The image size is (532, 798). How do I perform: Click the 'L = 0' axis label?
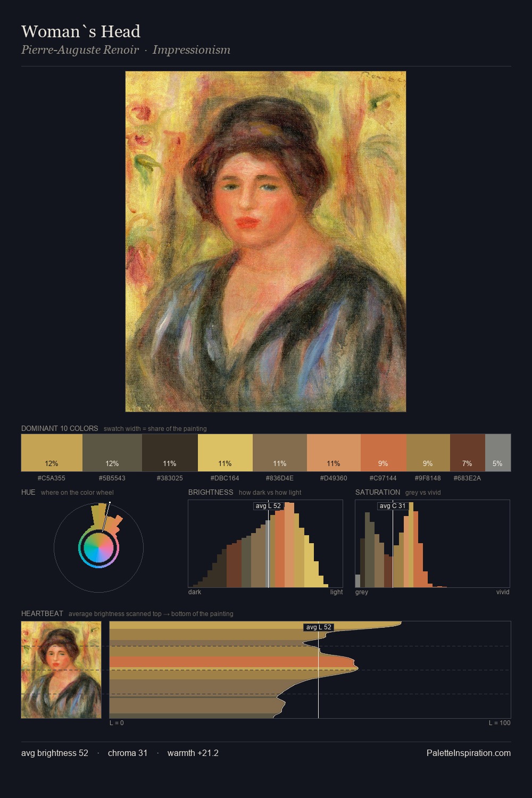point(117,723)
